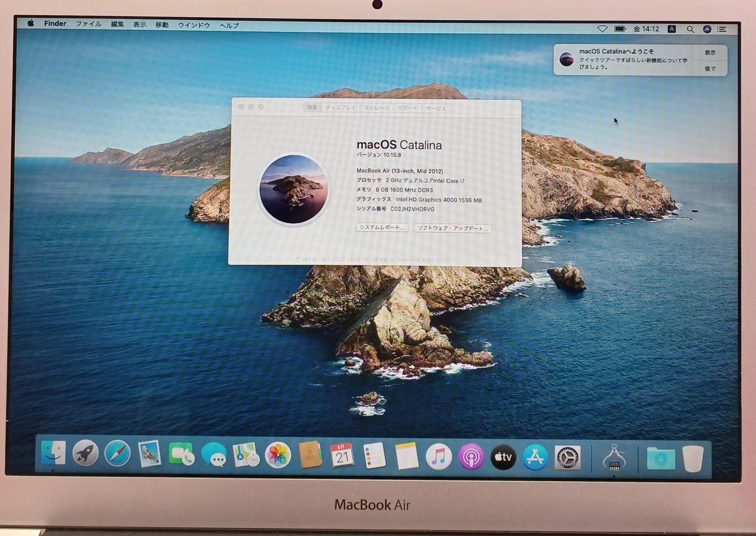The height and width of the screenshot is (536, 756).
Task: Click the macOS Catalinaへようこそ notification text
Action: coord(617,51)
